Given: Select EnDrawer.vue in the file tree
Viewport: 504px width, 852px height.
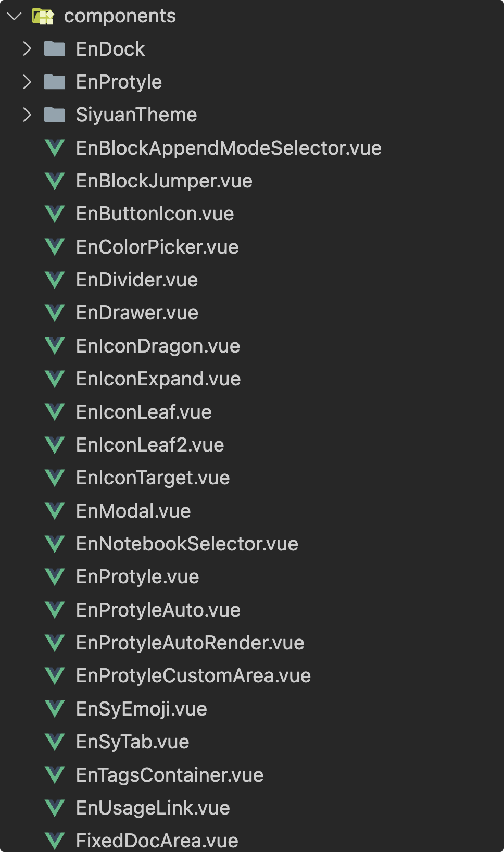Looking at the screenshot, I should (x=137, y=312).
